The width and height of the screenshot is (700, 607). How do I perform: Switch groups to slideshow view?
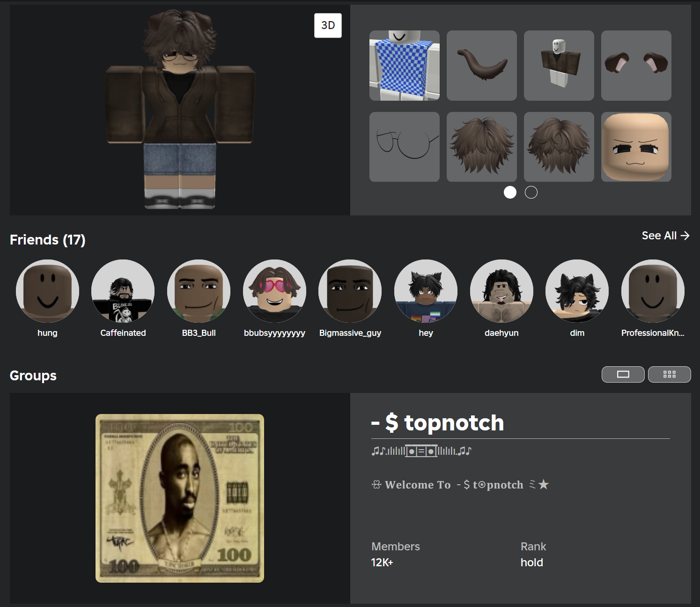(x=623, y=374)
